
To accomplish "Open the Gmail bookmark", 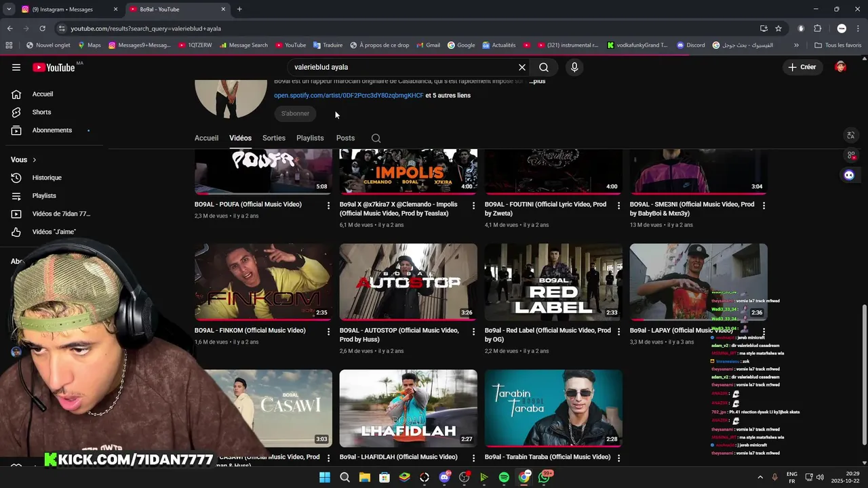I will pos(428,45).
